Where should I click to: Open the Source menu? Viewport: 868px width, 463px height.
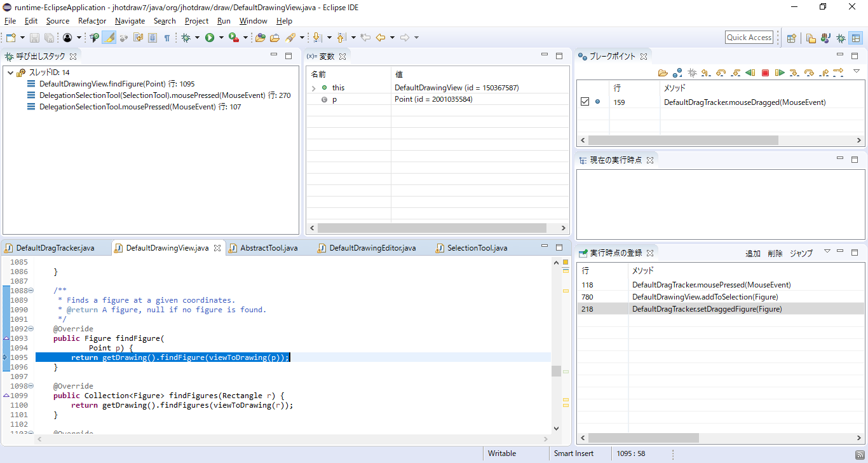57,21
